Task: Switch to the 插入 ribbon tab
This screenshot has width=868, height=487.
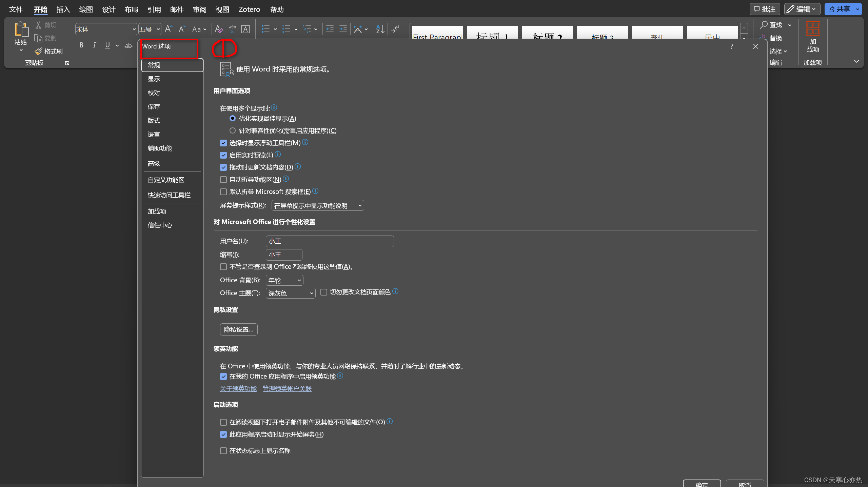Action: [63, 9]
